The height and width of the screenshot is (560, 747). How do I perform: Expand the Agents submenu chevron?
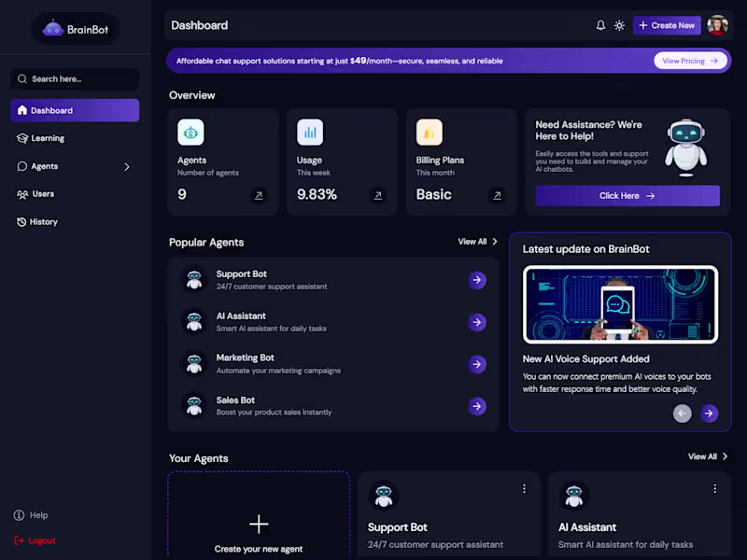point(127,167)
